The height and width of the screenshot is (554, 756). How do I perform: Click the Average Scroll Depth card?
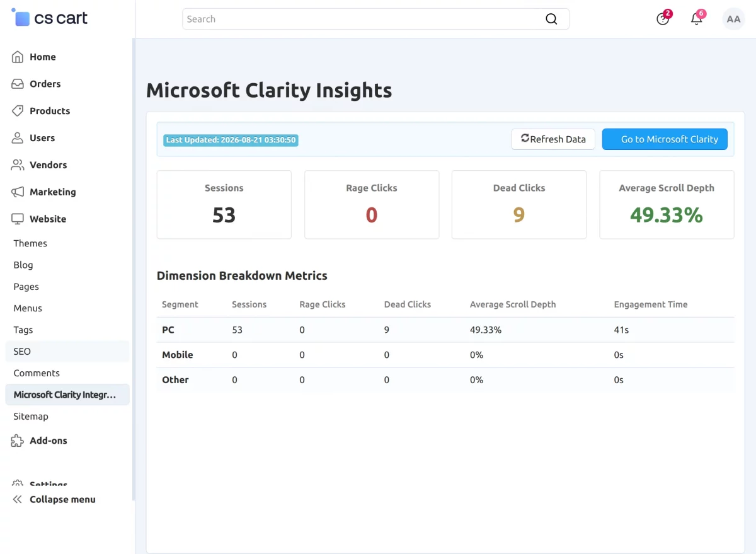(x=667, y=205)
